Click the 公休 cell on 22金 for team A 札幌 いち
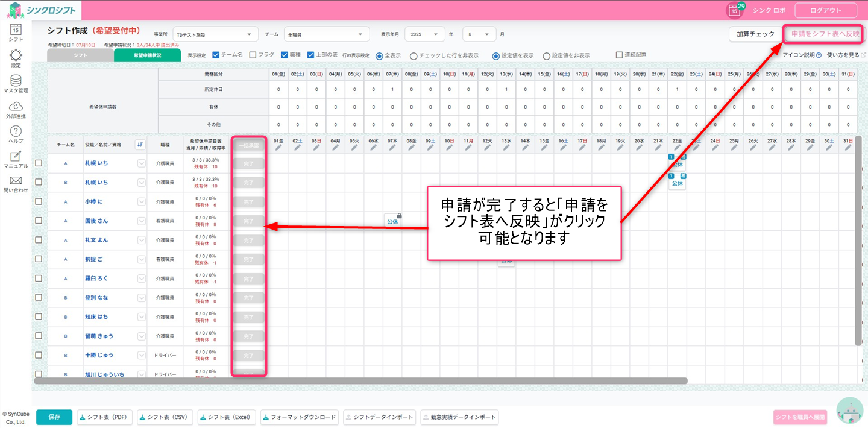Screen dimensions: 868x428 678,163
